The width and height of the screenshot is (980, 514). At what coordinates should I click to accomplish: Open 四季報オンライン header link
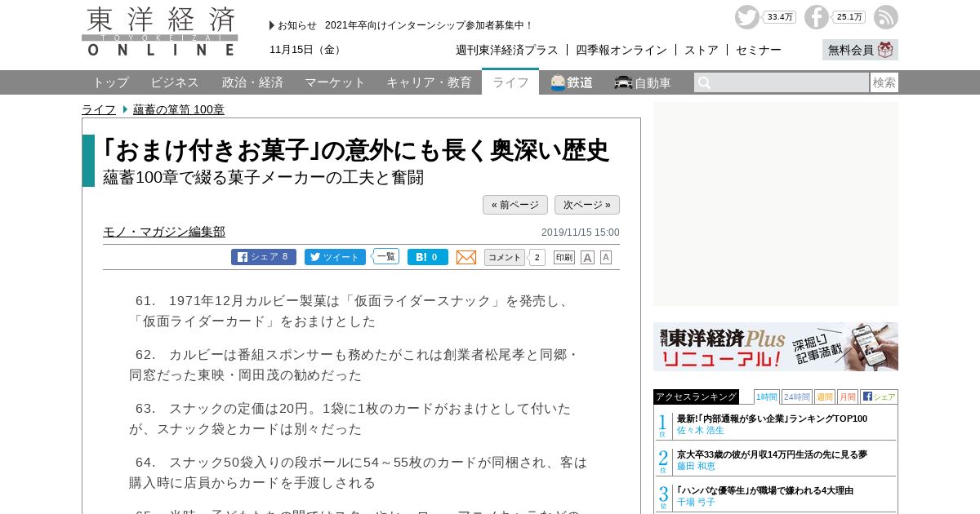click(x=621, y=50)
